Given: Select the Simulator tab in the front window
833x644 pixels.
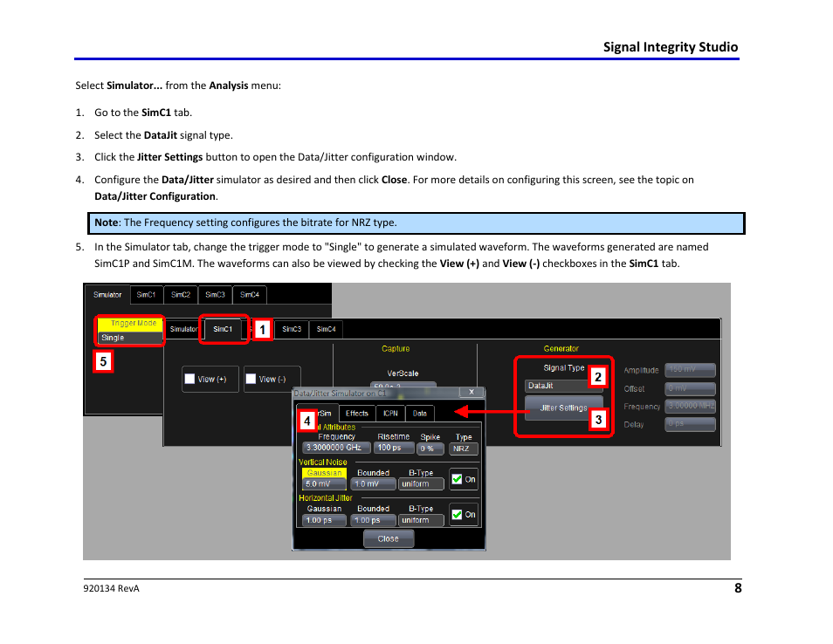Looking at the screenshot, I should (183, 329).
